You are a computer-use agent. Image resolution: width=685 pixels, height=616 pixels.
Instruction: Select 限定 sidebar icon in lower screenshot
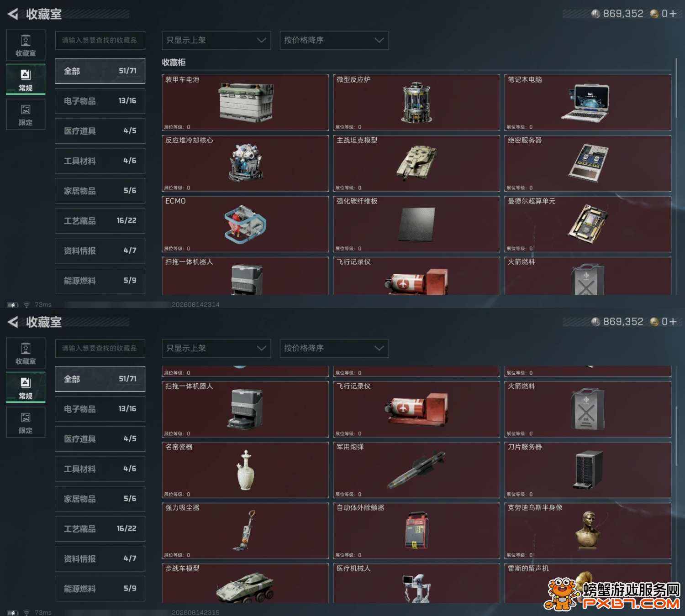(x=26, y=422)
